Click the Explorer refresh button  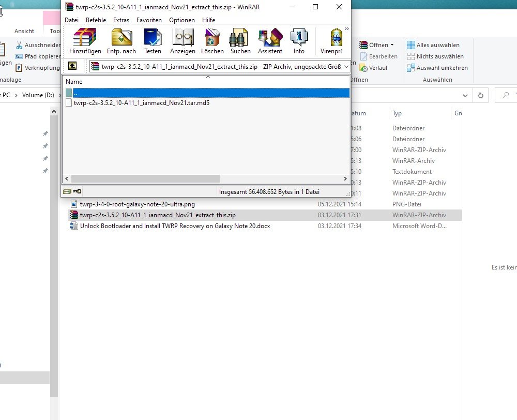pyautogui.click(x=481, y=95)
